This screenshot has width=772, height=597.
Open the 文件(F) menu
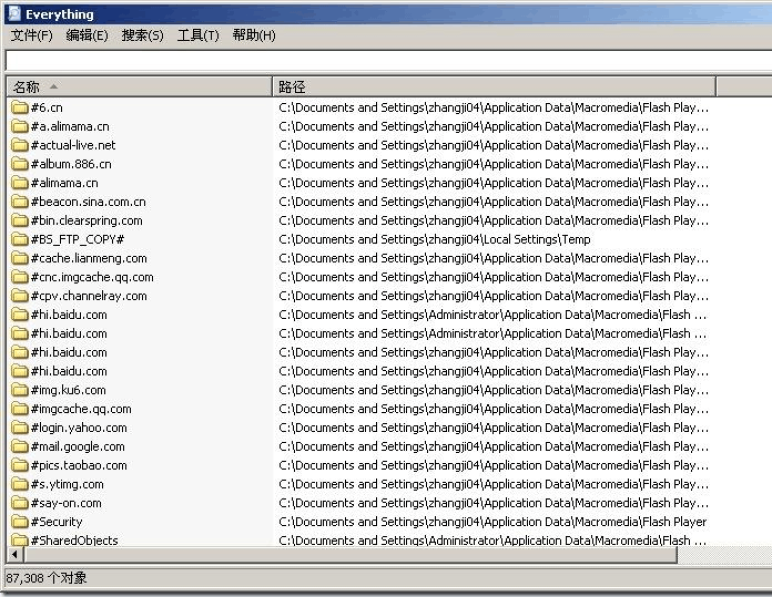(32, 35)
